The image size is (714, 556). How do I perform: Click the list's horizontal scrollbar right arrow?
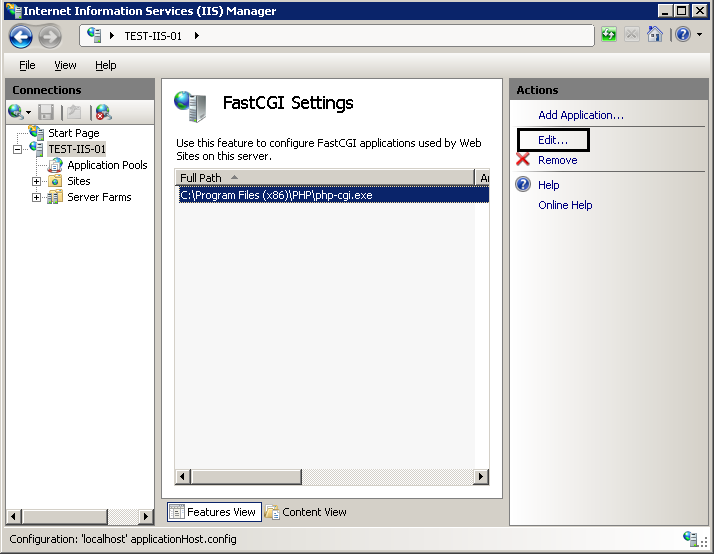(x=482, y=477)
